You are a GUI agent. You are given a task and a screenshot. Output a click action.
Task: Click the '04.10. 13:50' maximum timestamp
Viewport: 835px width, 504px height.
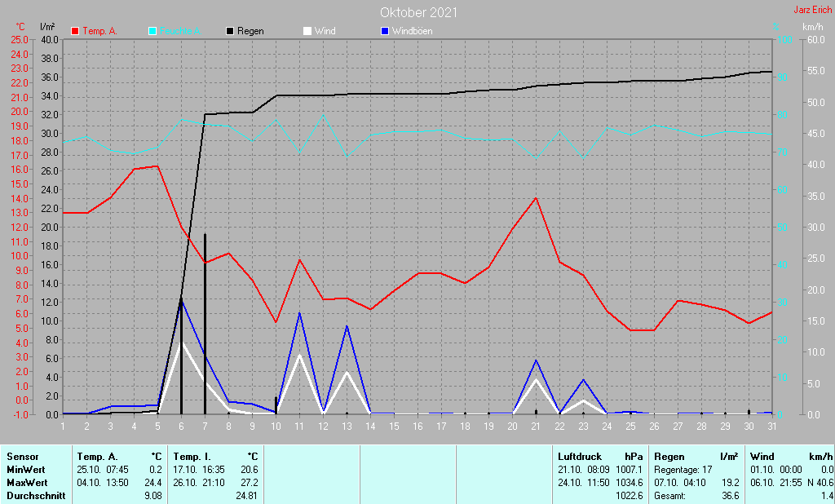click(103, 483)
